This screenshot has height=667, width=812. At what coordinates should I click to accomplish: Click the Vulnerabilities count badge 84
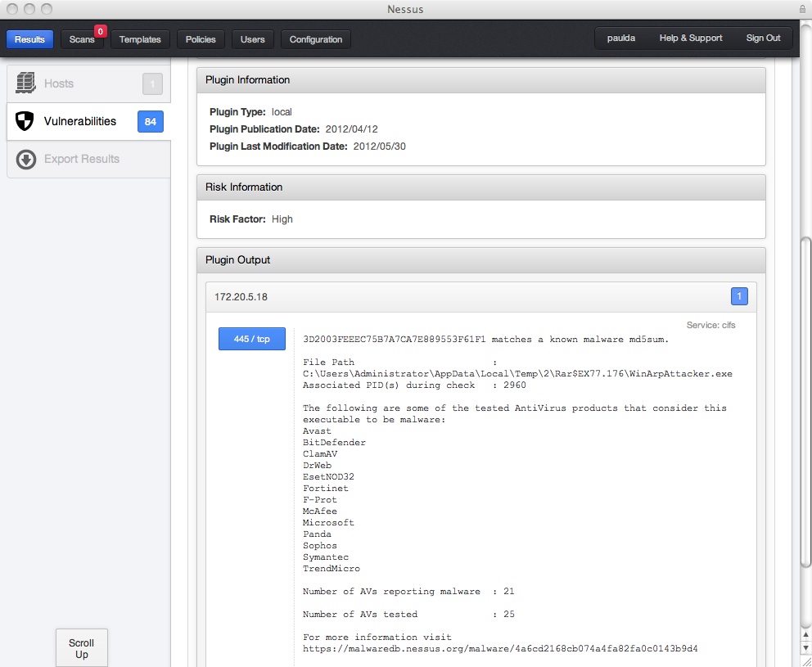click(x=150, y=122)
